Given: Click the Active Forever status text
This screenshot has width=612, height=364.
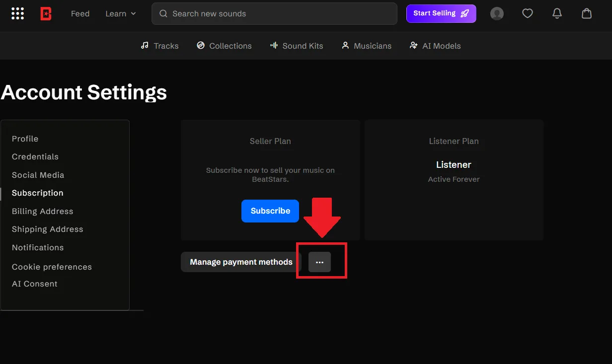Looking at the screenshot, I should tap(454, 179).
